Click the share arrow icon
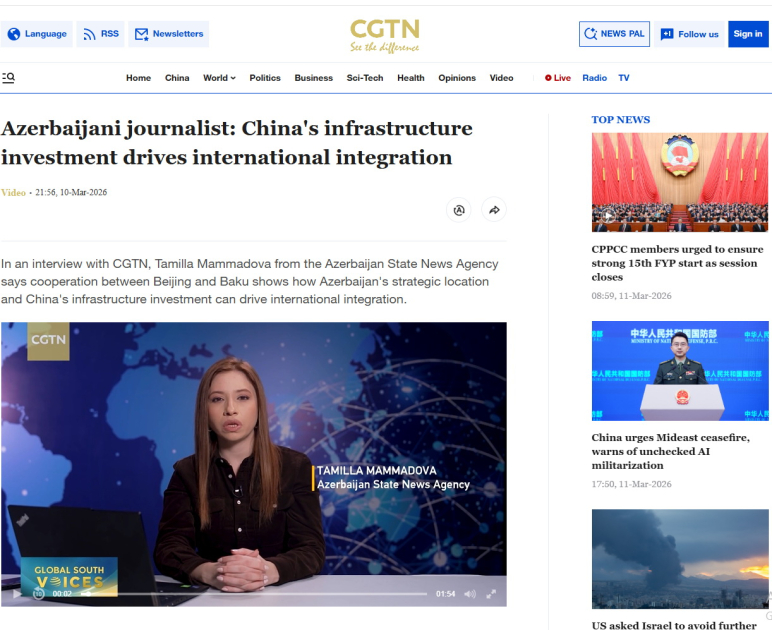This screenshot has width=772, height=630. pyautogui.click(x=494, y=210)
